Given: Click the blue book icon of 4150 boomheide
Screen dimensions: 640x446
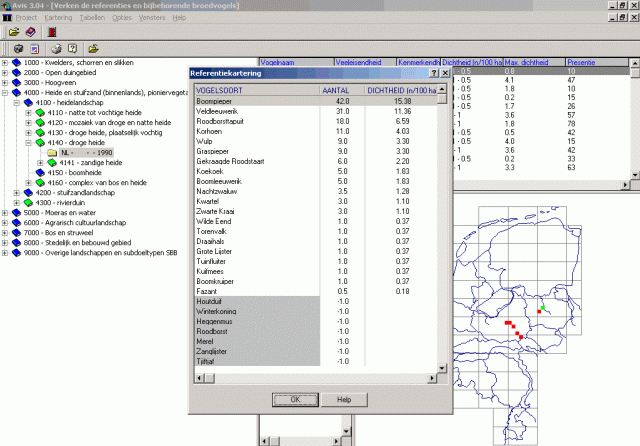Looking at the screenshot, I should coord(40,173).
